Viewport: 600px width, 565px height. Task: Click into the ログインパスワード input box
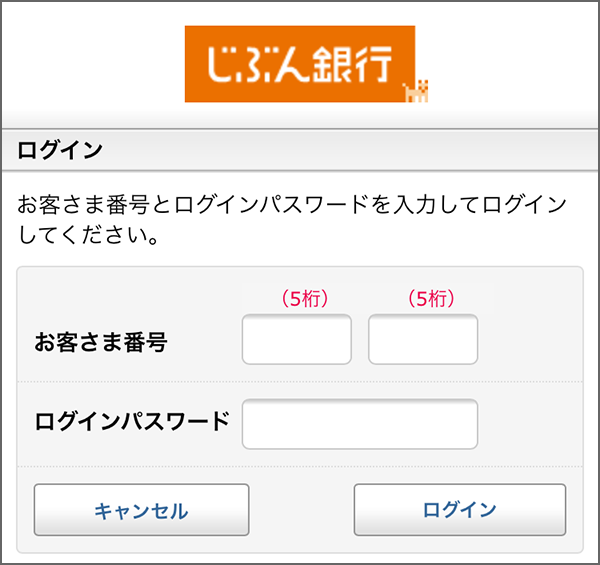click(360, 424)
